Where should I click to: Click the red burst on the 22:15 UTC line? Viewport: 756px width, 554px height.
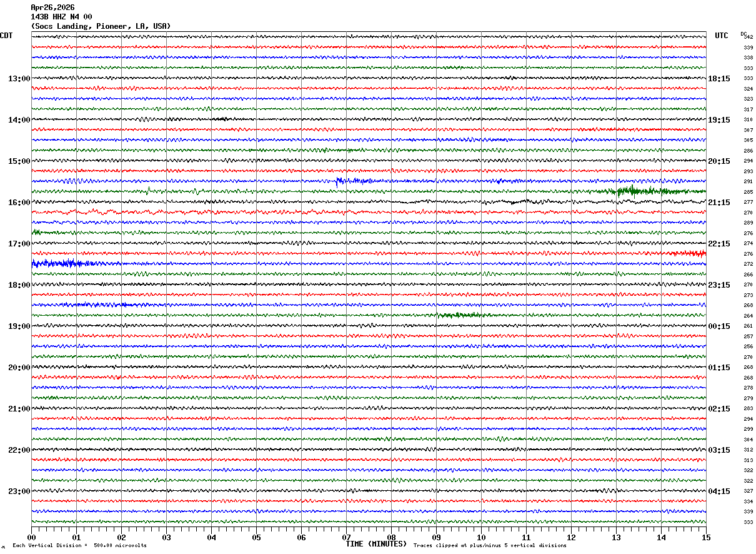[690, 253]
